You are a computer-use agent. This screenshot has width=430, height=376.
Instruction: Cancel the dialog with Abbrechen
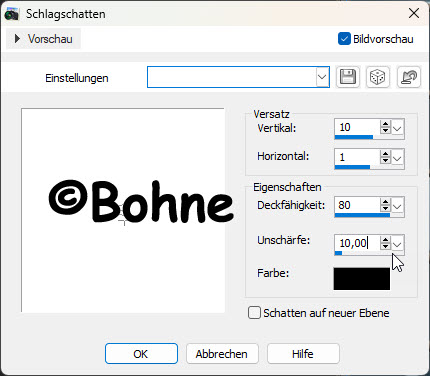click(x=222, y=354)
